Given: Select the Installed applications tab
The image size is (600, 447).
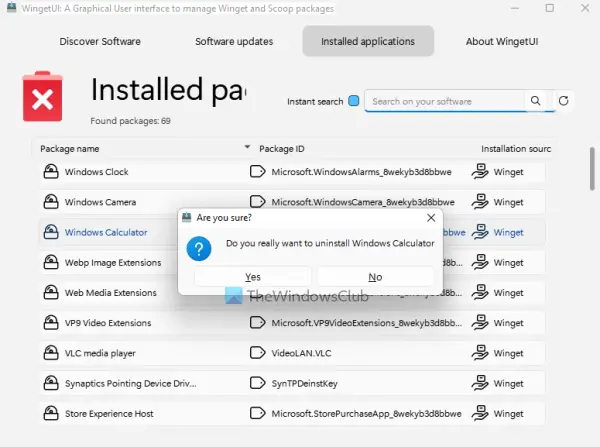Looking at the screenshot, I should [368, 41].
